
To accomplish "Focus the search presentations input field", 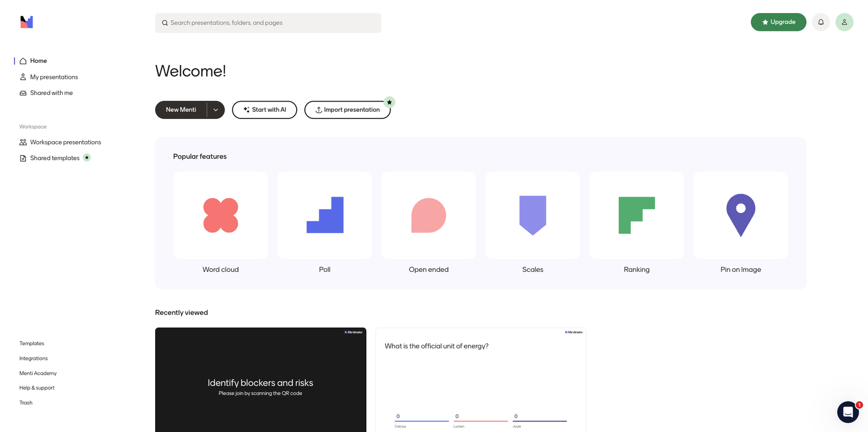I will 268,23.
